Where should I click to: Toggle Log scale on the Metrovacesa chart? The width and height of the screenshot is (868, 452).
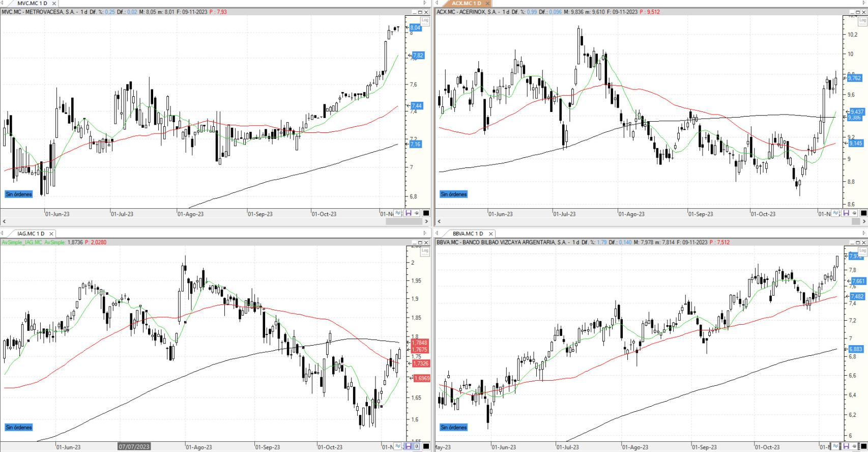pyautogui.click(x=425, y=21)
